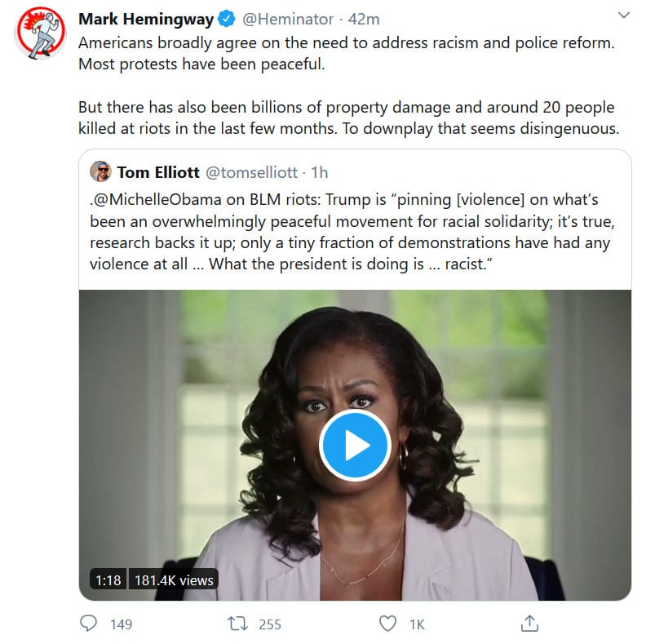Click the 1:18 video duration label
This screenshot has width=646, height=644.
coord(108,580)
